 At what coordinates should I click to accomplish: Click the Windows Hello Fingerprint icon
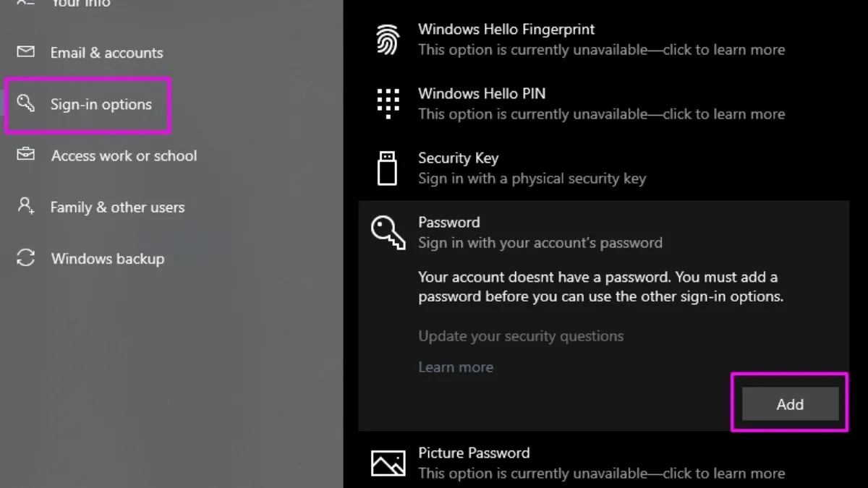(388, 39)
